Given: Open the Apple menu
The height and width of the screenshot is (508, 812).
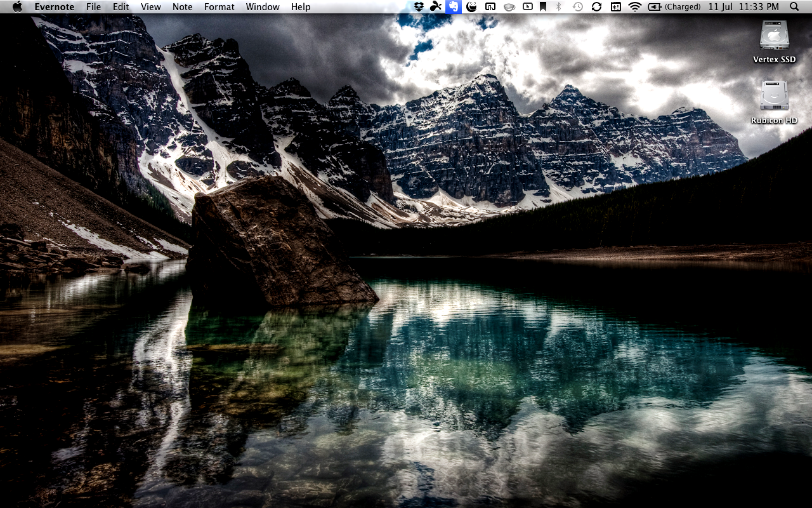Looking at the screenshot, I should [x=17, y=6].
